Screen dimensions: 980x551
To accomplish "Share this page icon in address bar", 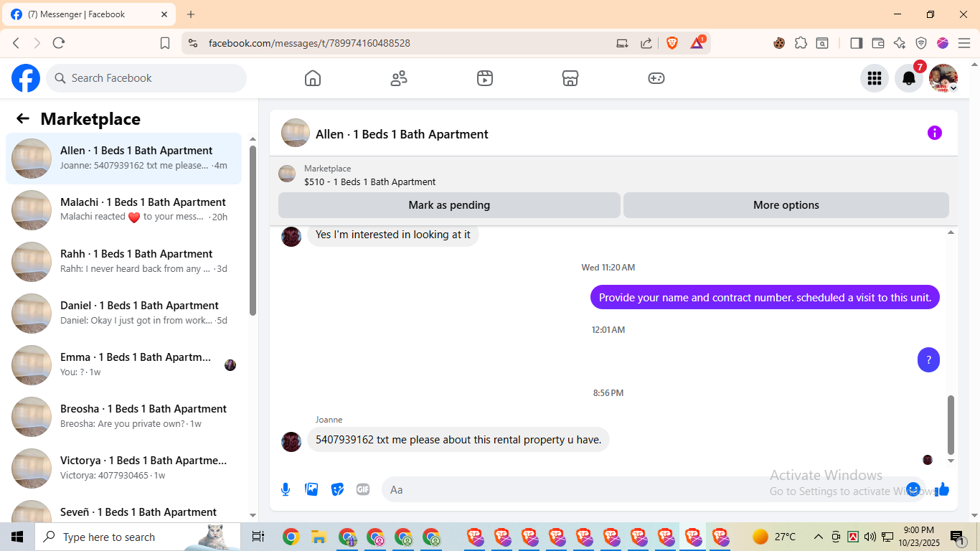I will [646, 43].
